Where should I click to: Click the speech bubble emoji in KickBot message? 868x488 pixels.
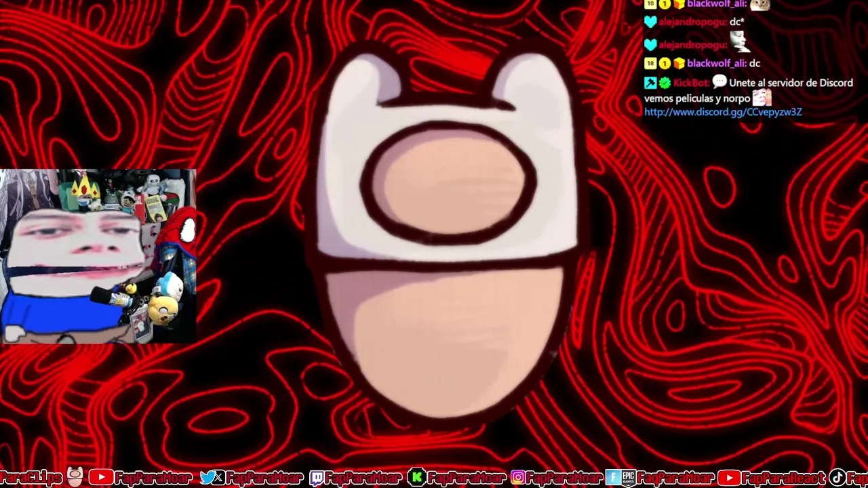pos(719,82)
